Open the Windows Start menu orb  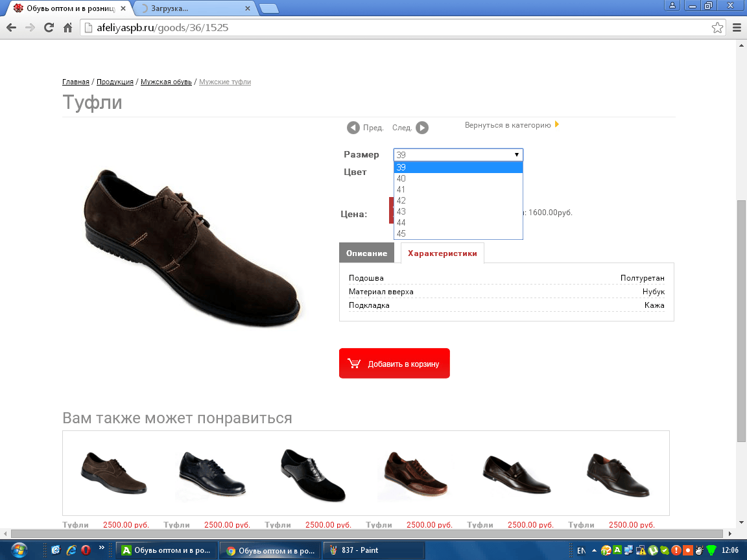click(x=19, y=550)
